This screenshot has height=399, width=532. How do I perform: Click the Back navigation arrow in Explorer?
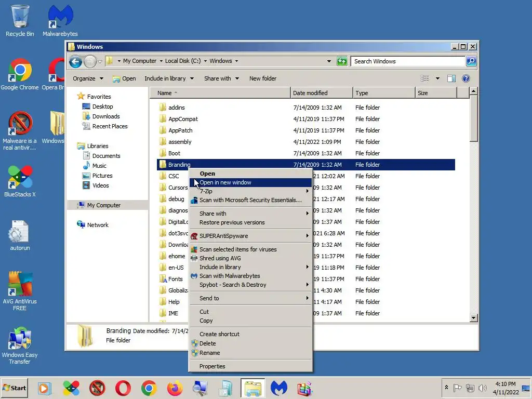(x=75, y=61)
